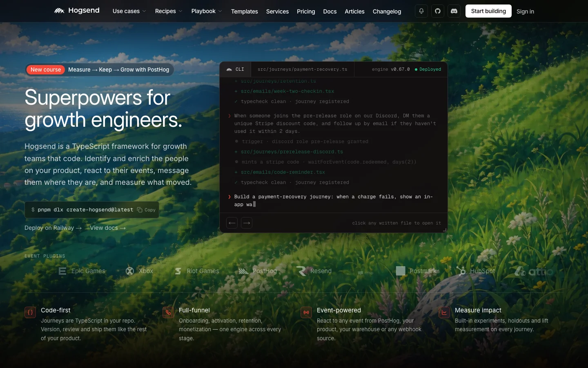The height and width of the screenshot is (368, 588).
Task: Follow the Deploy on Railway link
Action: (53, 228)
